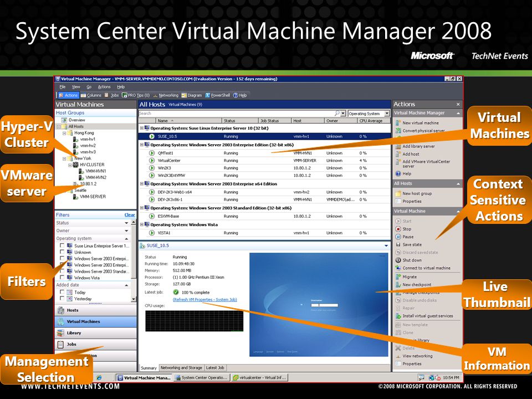Collapse the HV-CLUSTER tree node
Screen dimensions: 532x399
click(70, 165)
